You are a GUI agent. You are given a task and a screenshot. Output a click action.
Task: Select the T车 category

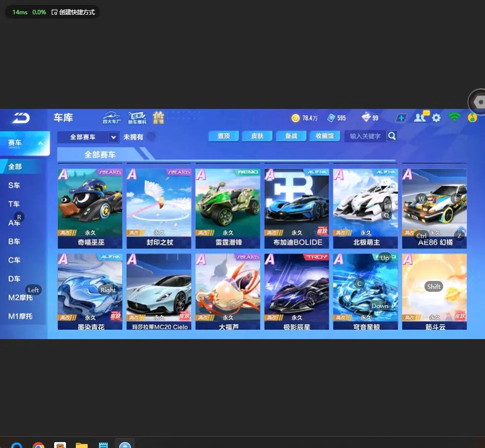click(14, 204)
